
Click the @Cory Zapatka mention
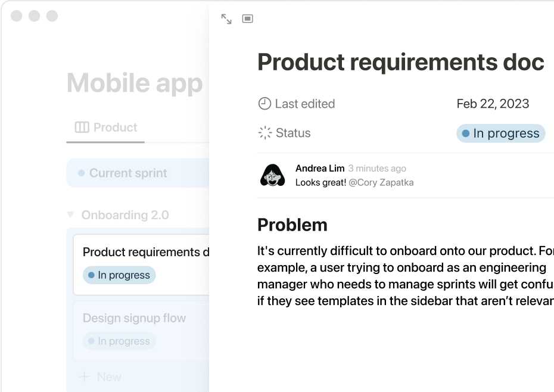click(x=381, y=182)
